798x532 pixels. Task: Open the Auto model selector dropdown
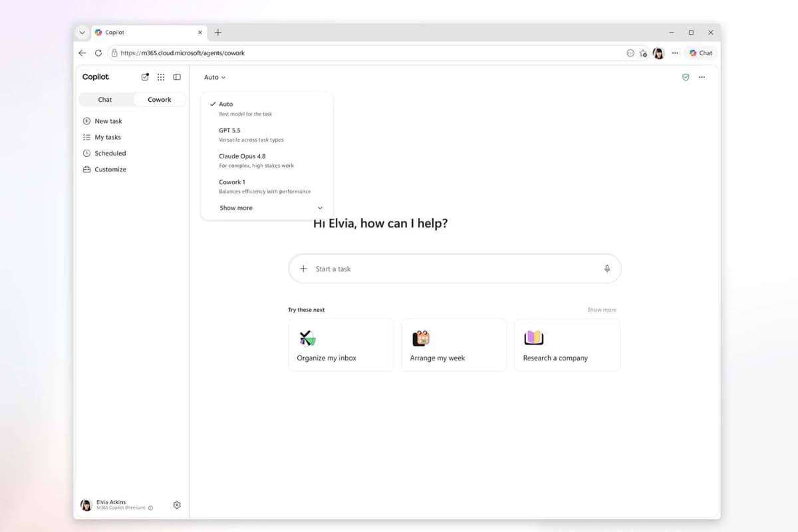tap(215, 77)
